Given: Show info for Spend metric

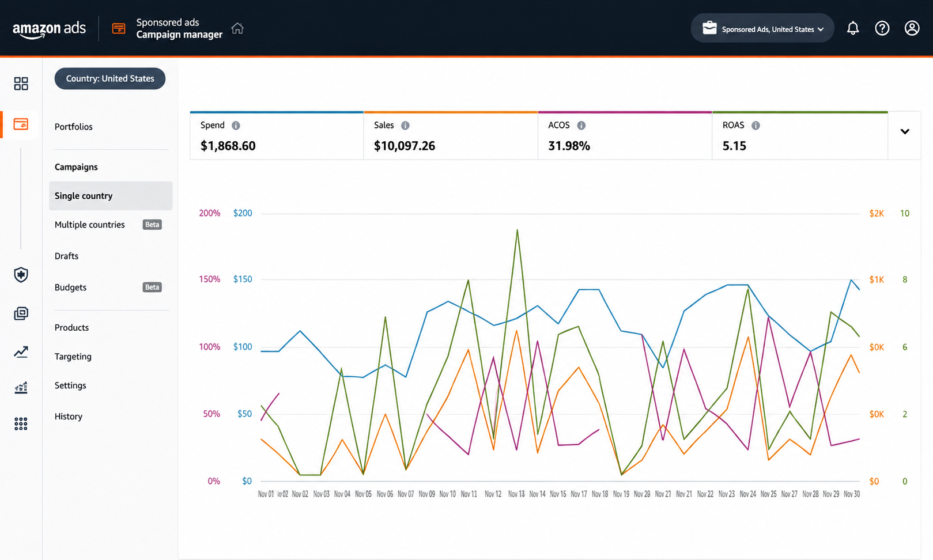Looking at the screenshot, I should point(236,126).
